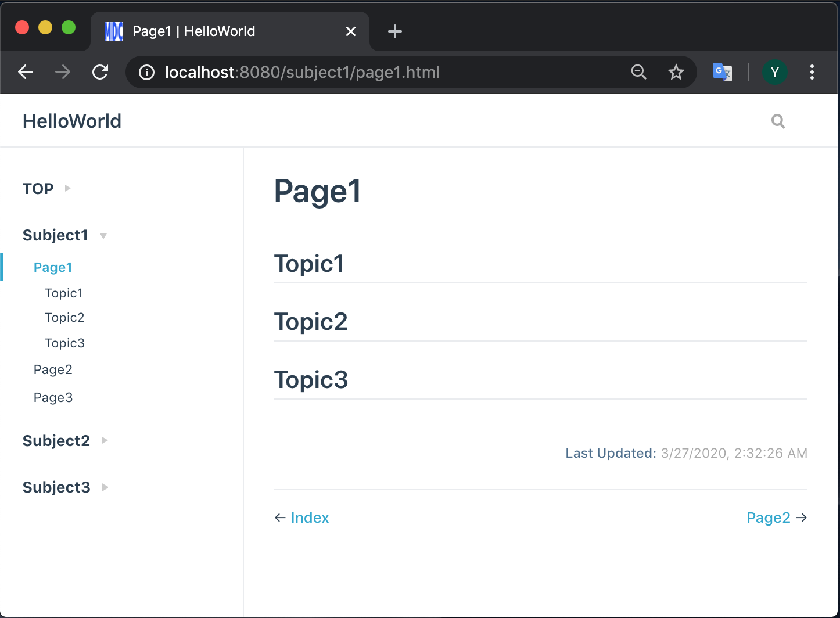Open the TOP sidebar group heading

click(38, 189)
